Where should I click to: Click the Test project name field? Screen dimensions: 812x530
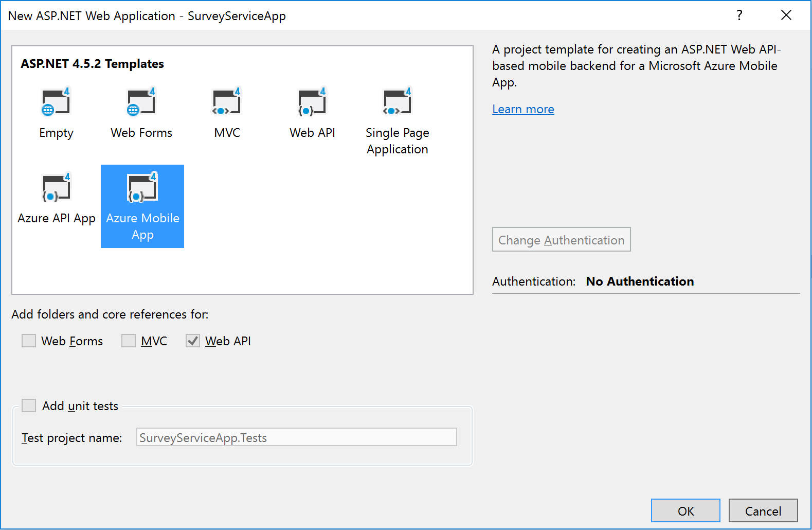tap(297, 437)
